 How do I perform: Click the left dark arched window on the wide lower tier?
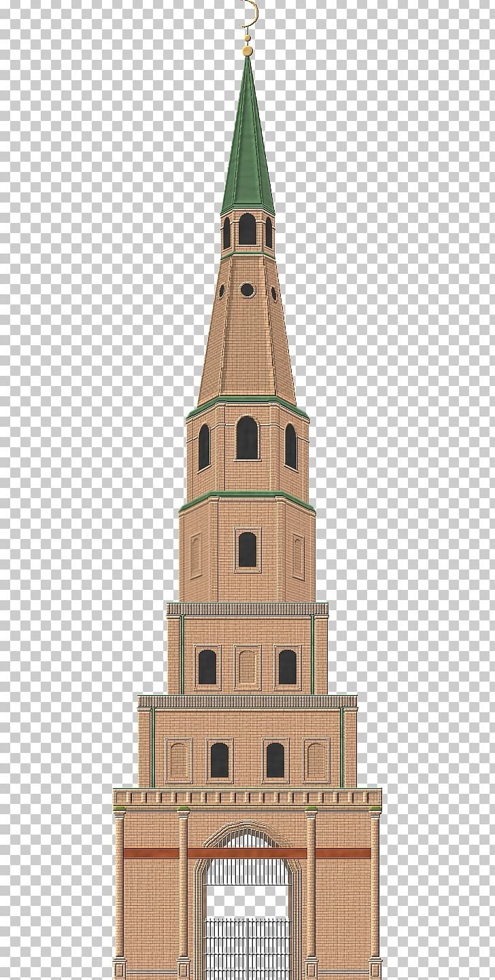click(219, 760)
